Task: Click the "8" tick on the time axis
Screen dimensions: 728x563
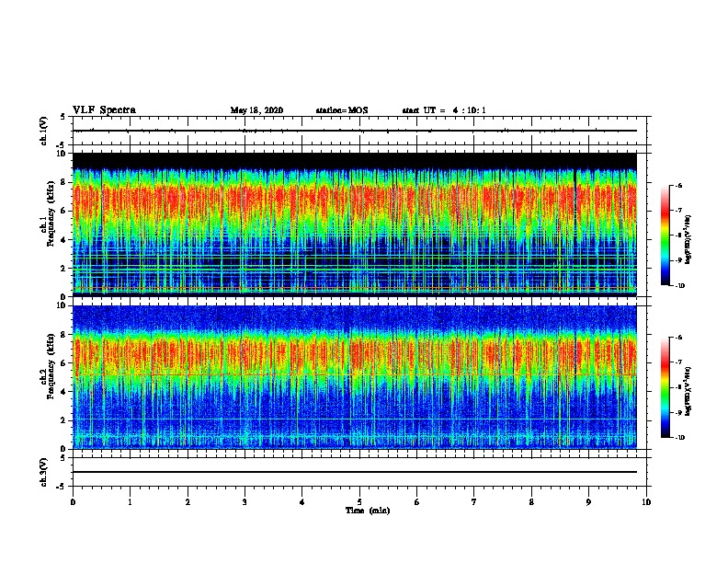Action: tap(531, 502)
